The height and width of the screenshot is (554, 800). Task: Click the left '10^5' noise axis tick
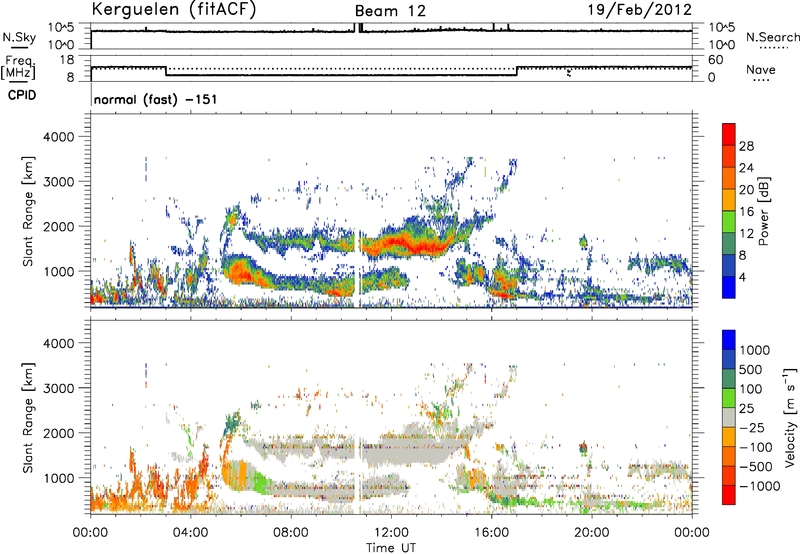pos(61,28)
